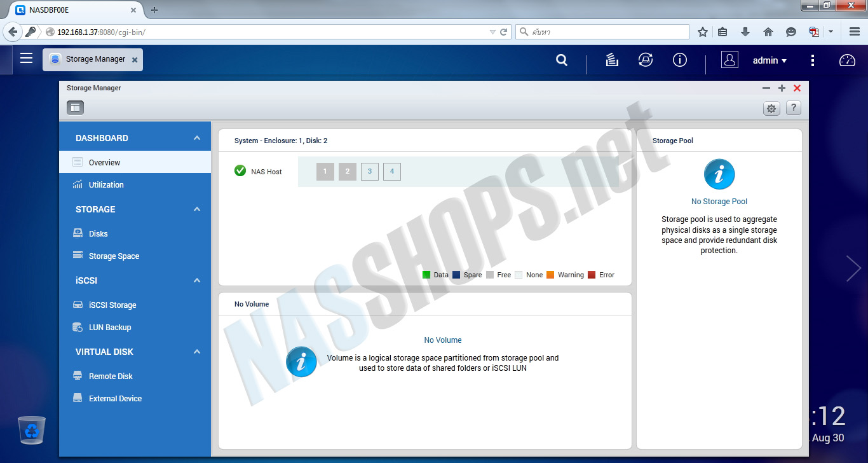Open a new browser tab

154,10
